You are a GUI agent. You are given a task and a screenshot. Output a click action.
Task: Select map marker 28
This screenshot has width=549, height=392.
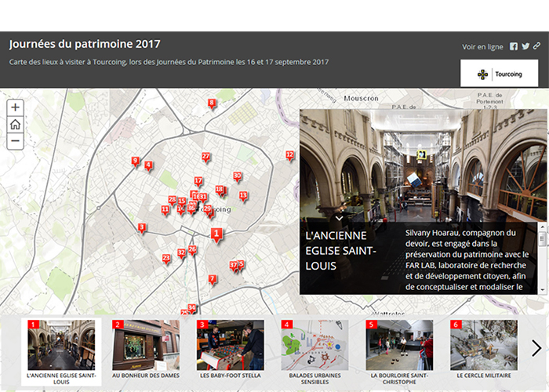[173, 200]
